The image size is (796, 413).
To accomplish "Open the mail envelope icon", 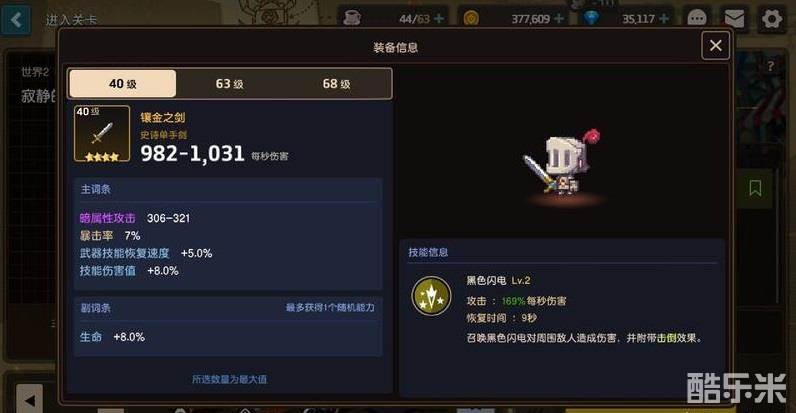I will tap(734, 19).
